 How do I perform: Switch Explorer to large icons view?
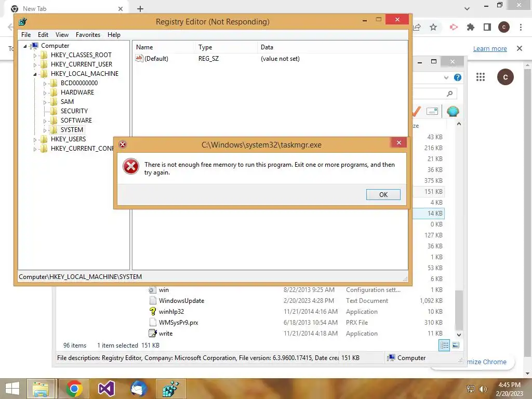(456, 345)
